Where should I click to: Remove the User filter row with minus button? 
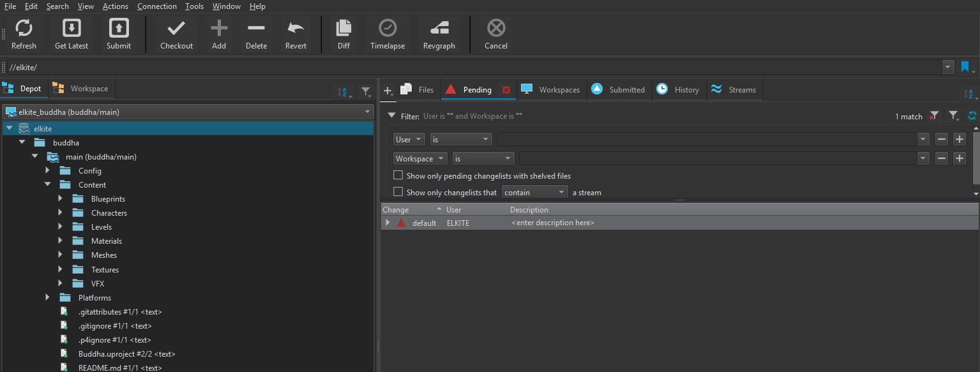point(941,139)
